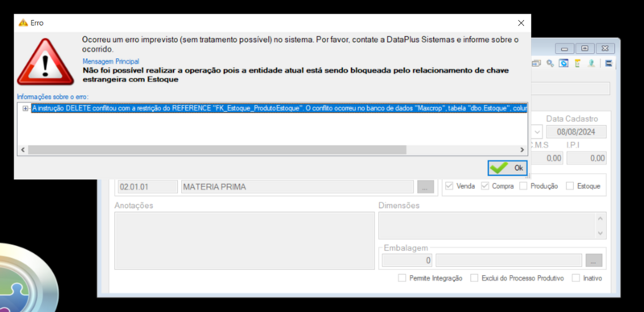Click the yellow-green document icon in toolbar
644x312 pixels.
(577, 64)
